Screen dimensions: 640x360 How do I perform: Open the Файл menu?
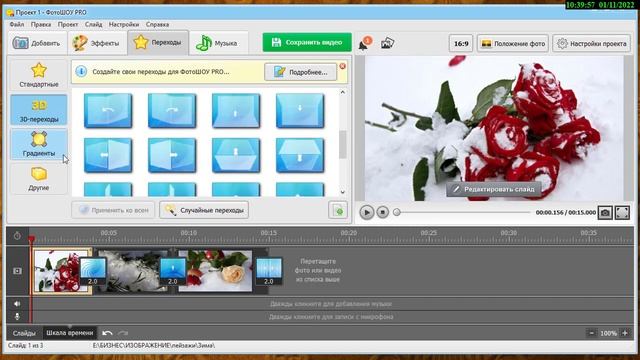pyautogui.click(x=17, y=24)
